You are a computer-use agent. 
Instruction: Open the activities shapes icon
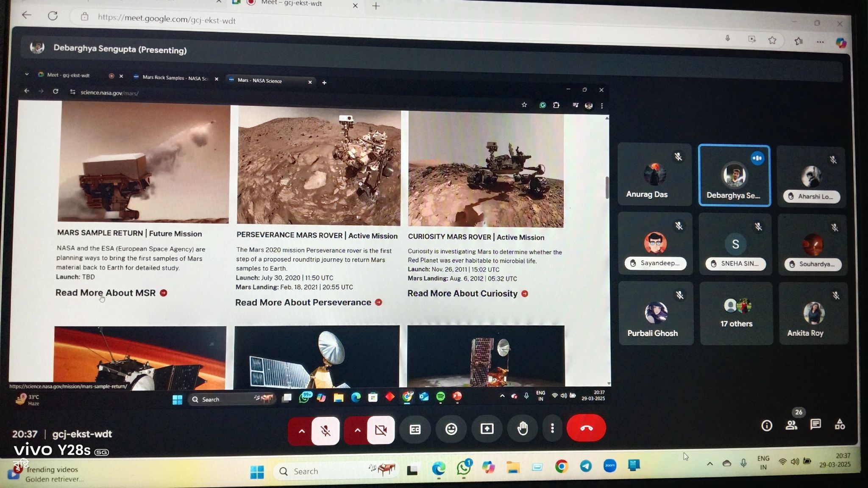[840, 424]
